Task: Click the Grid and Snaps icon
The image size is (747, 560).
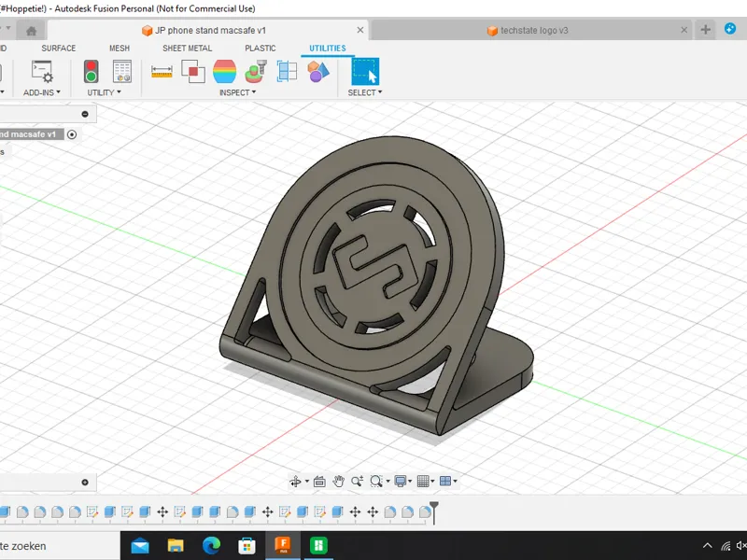Action: [x=423, y=482]
